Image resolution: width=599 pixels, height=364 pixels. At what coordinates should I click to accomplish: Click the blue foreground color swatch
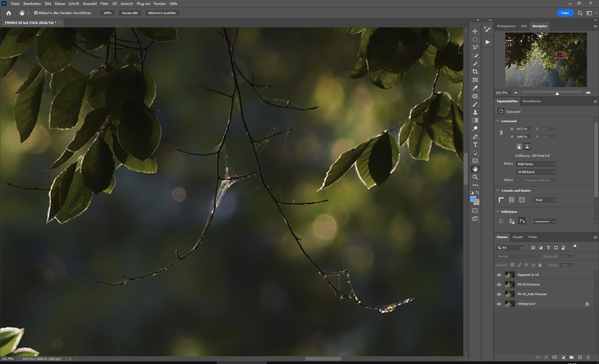click(x=473, y=199)
